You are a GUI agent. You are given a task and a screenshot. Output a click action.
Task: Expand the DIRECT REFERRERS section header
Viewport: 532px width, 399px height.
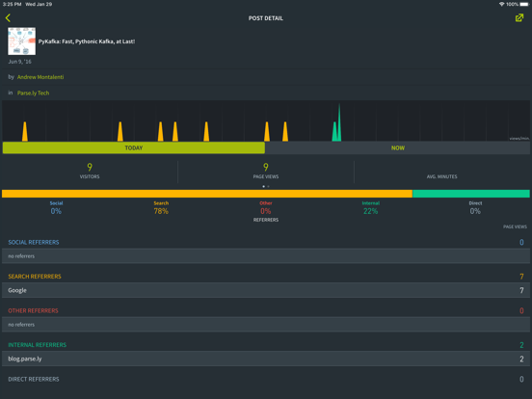pos(34,379)
